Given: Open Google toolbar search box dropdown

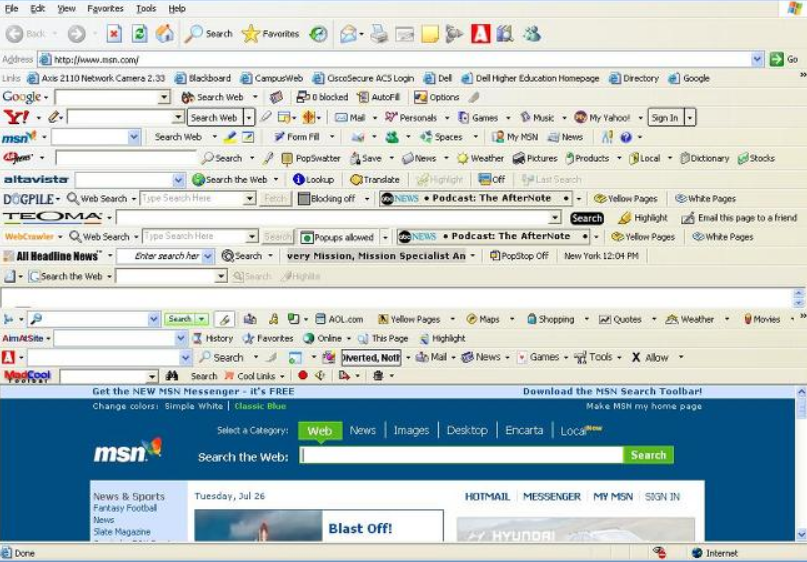Looking at the screenshot, I should coord(164,97).
